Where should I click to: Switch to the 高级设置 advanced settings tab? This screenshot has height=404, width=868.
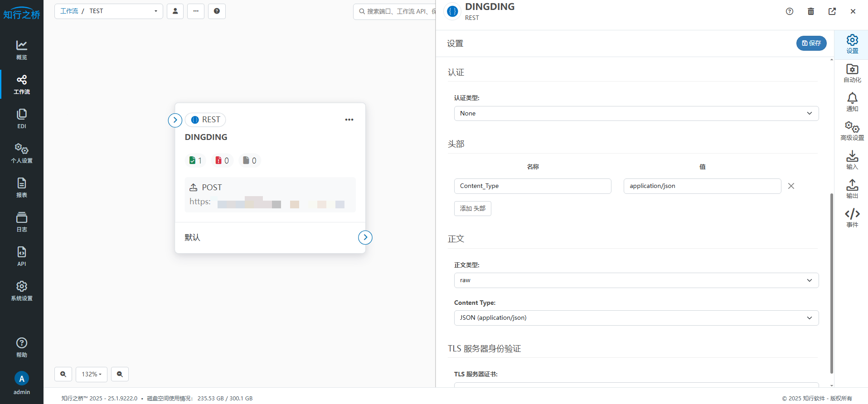852,131
